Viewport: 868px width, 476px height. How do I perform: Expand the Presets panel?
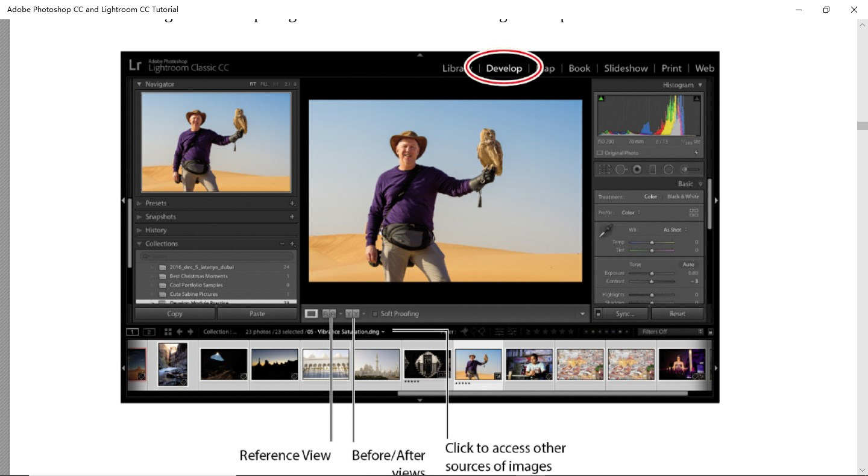(x=156, y=203)
